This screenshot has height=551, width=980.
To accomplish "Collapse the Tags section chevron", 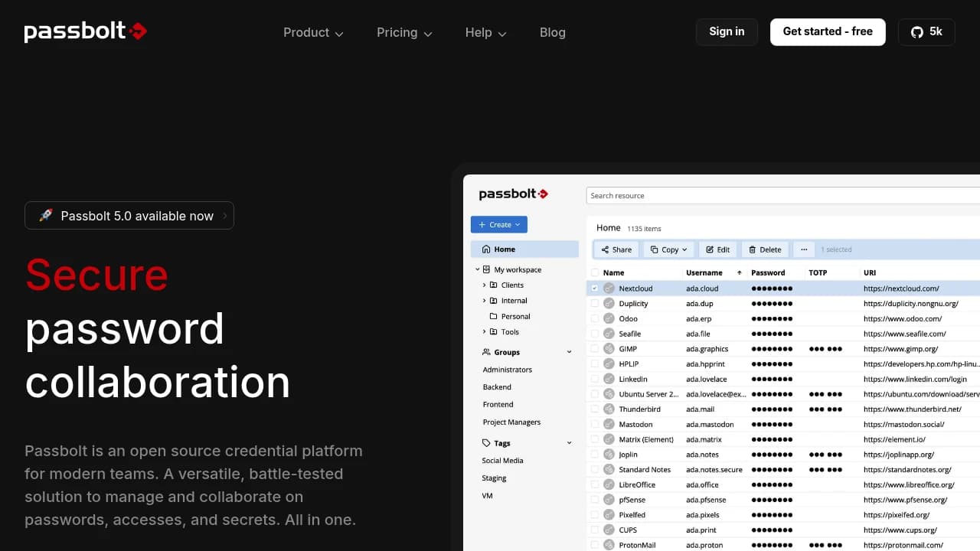I will pos(569,443).
